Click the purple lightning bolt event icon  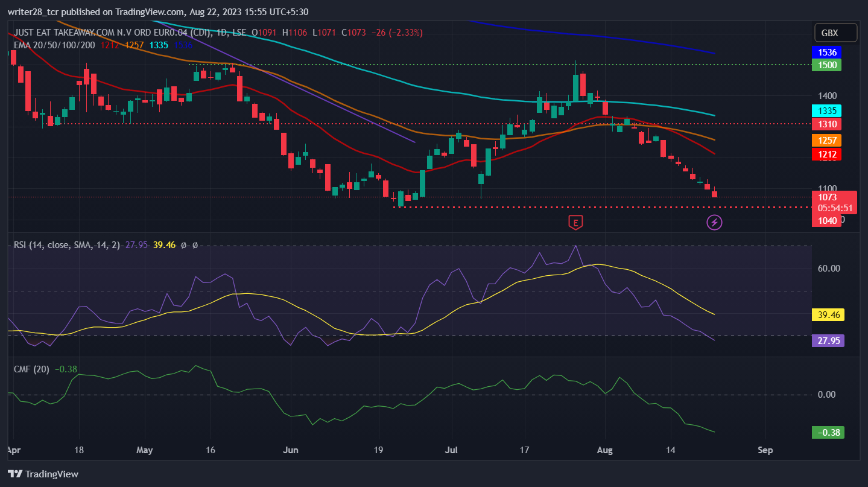714,223
